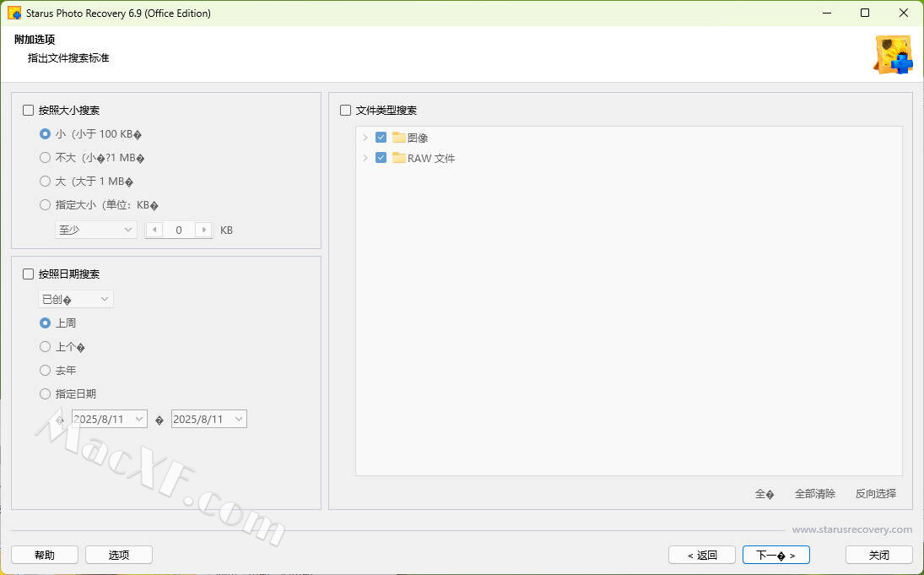This screenshot has height=575, width=924.
Task: Select the 不大 (1 MB) size radio option
Action: [45, 157]
